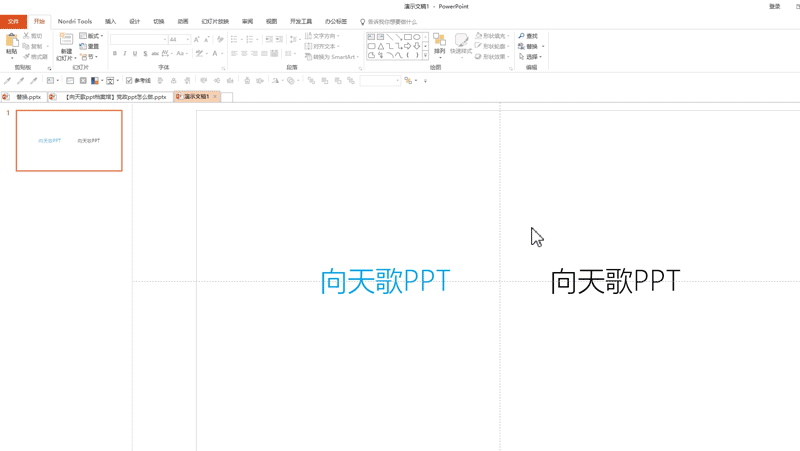This screenshot has width=800, height=451.
Task: Select the text box shape in the gallery
Action: 371,37
